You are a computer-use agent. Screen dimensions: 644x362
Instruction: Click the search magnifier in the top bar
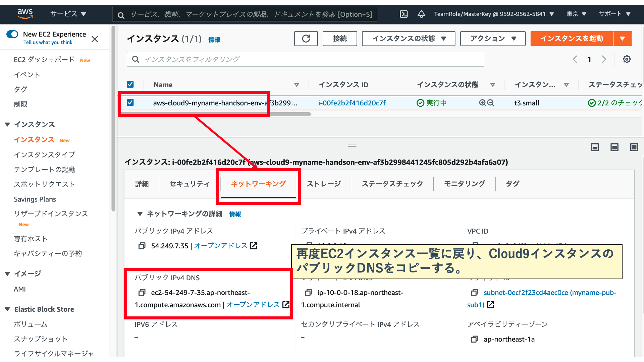(121, 15)
